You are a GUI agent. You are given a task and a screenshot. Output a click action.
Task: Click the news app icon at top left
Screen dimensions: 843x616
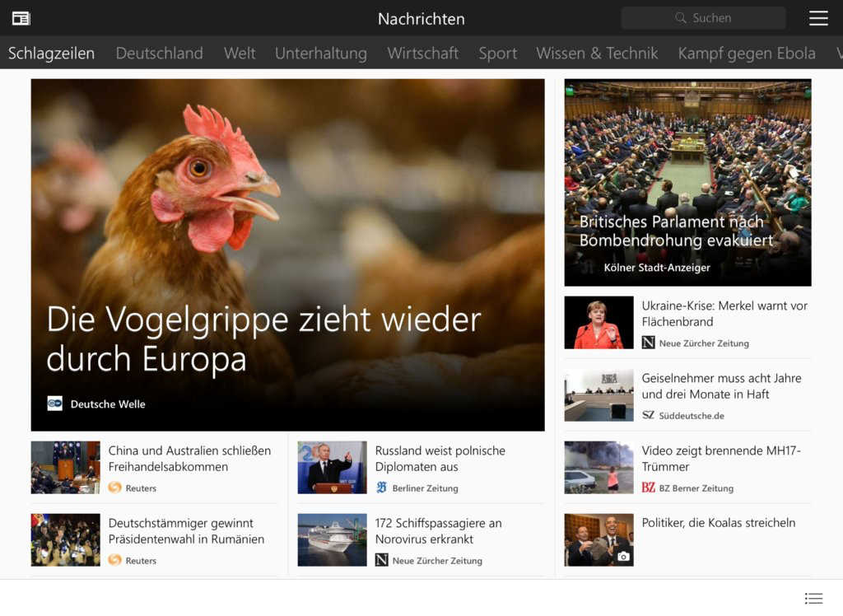pos(21,18)
